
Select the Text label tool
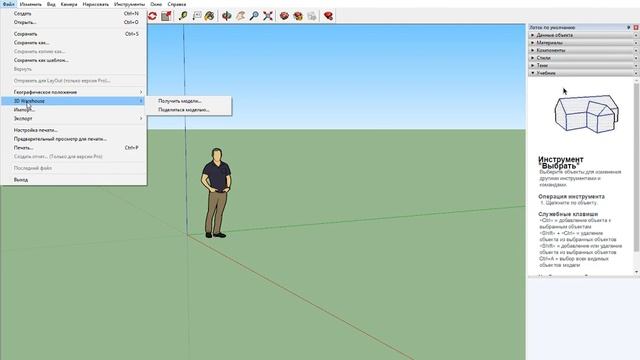pyautogui.click(x=196, y=16)
